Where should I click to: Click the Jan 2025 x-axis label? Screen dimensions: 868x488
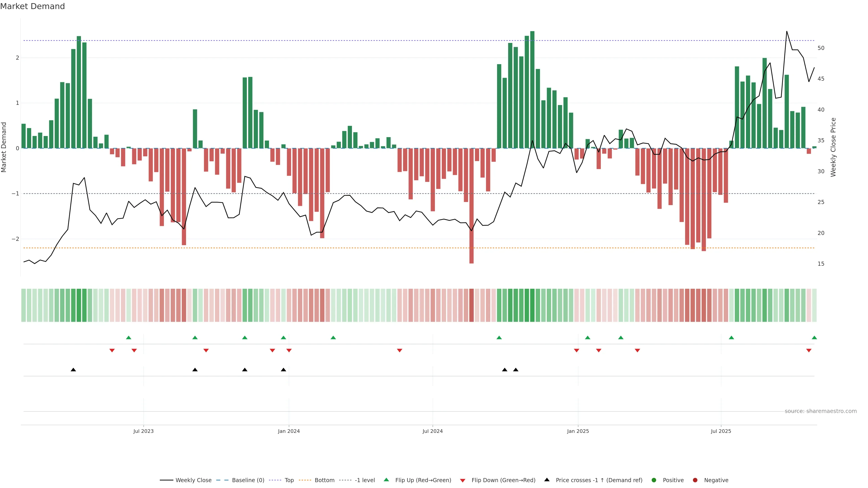578,431
